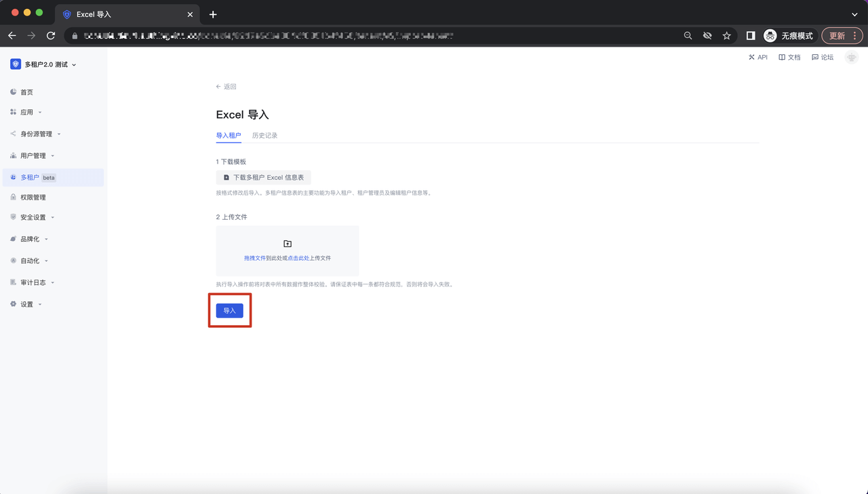Open the 多租户2.0 测试 workspace dropdown

(45, 64)
